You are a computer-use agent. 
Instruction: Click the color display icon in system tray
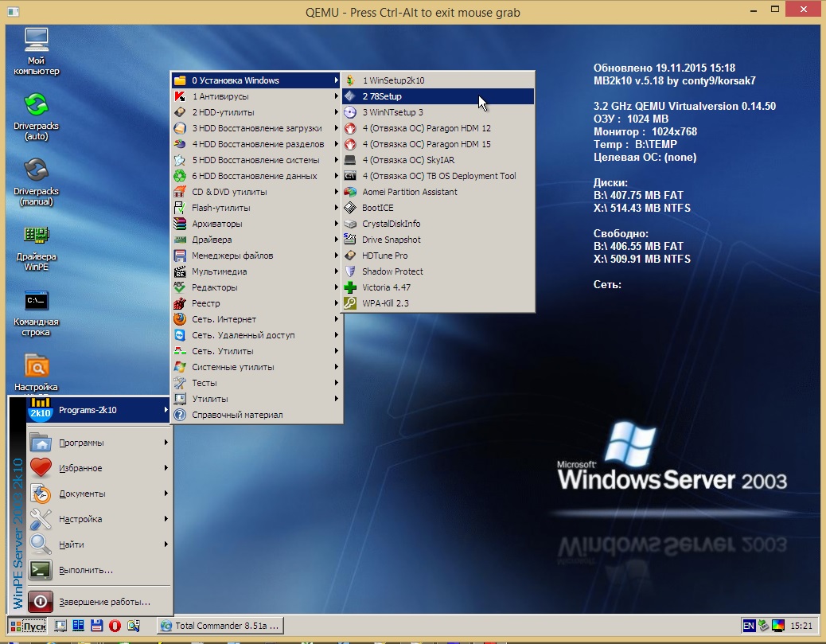click(778, 626)
